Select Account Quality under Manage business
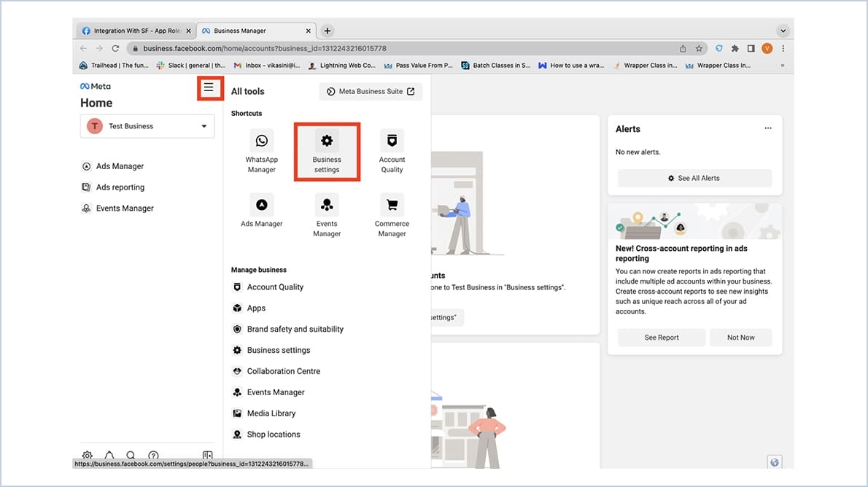The image size is (868, 487). click(268, 287)
